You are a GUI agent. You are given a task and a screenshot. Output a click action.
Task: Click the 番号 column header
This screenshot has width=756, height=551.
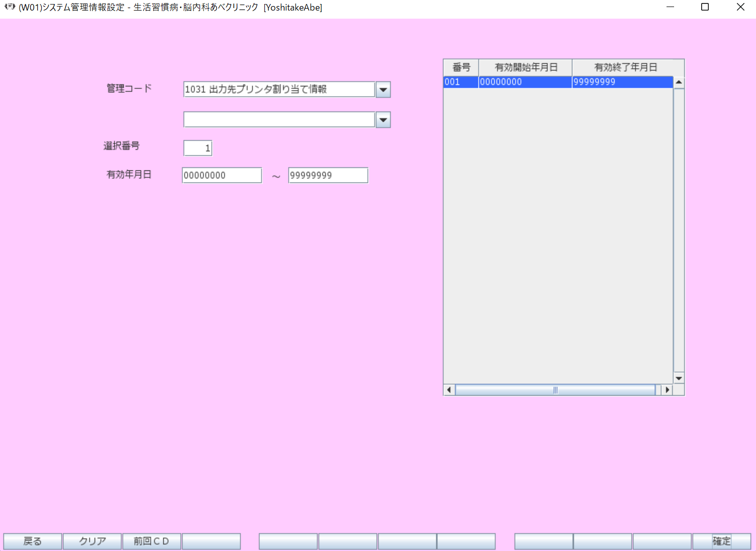pyautogui.click(x=461, y=67)
